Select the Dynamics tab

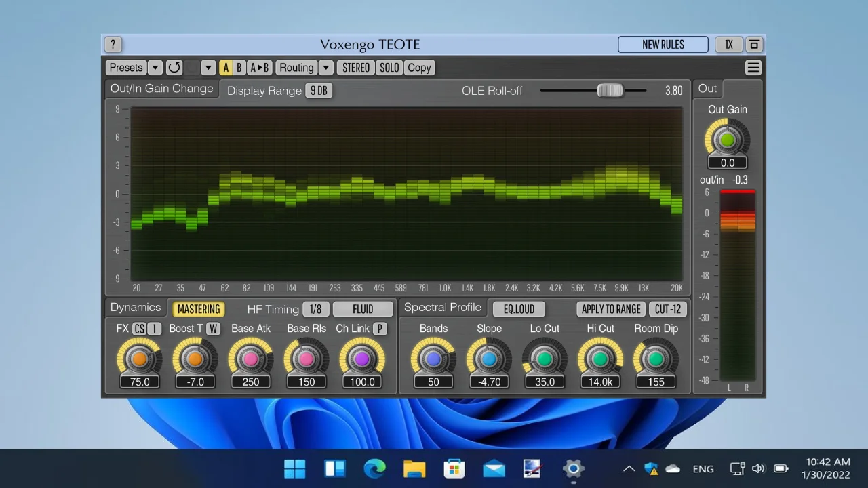(x=136, y=308)
